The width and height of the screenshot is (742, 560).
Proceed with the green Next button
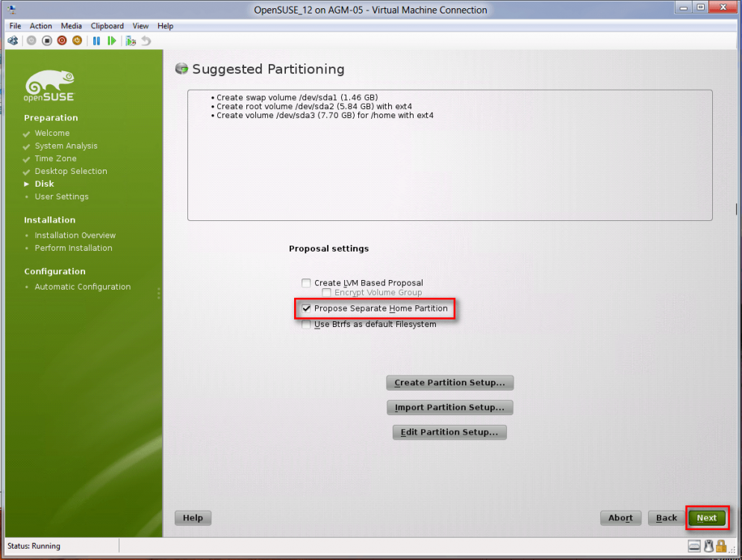(x=706, y=518)
